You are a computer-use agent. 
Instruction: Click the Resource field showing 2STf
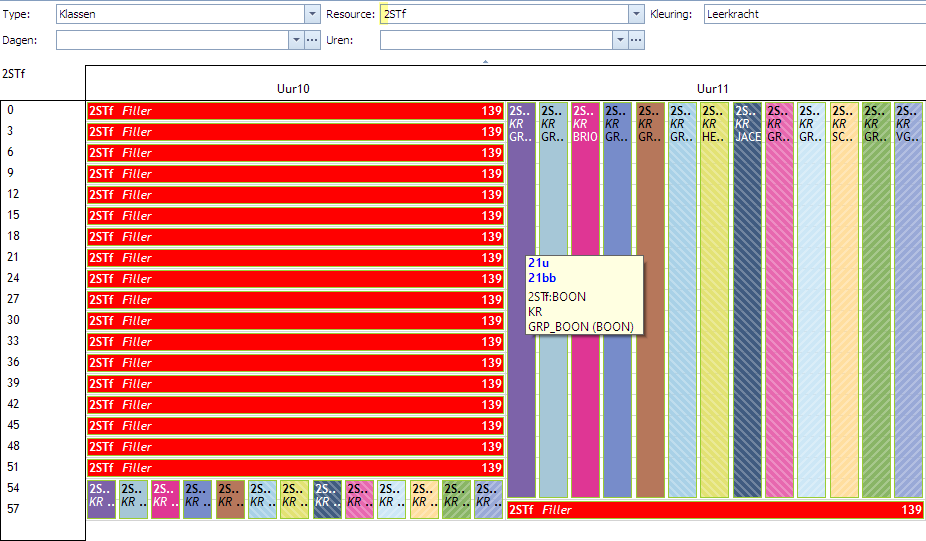tap(505, 14)
